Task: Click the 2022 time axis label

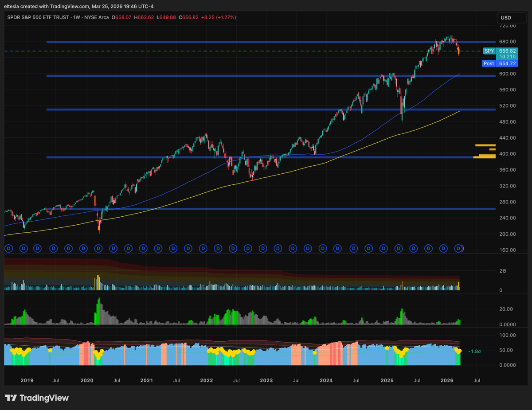Action: 206,380
